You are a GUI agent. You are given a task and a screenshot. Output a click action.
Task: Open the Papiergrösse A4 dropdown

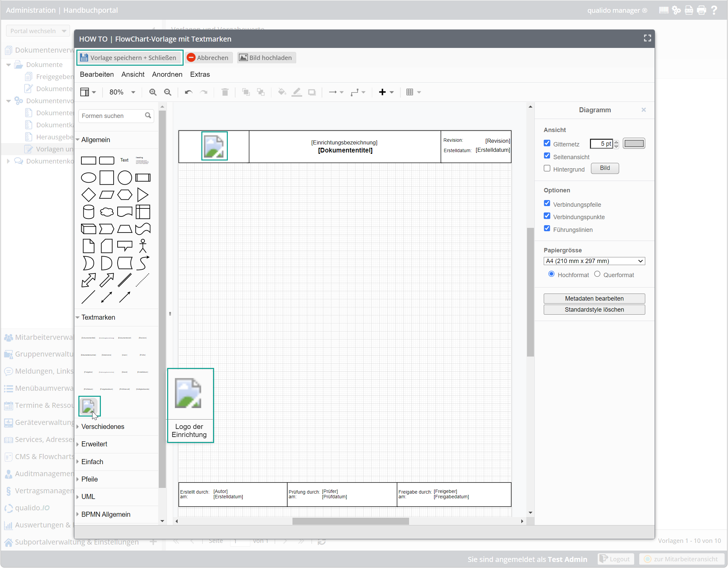click(x=594, y=261)
